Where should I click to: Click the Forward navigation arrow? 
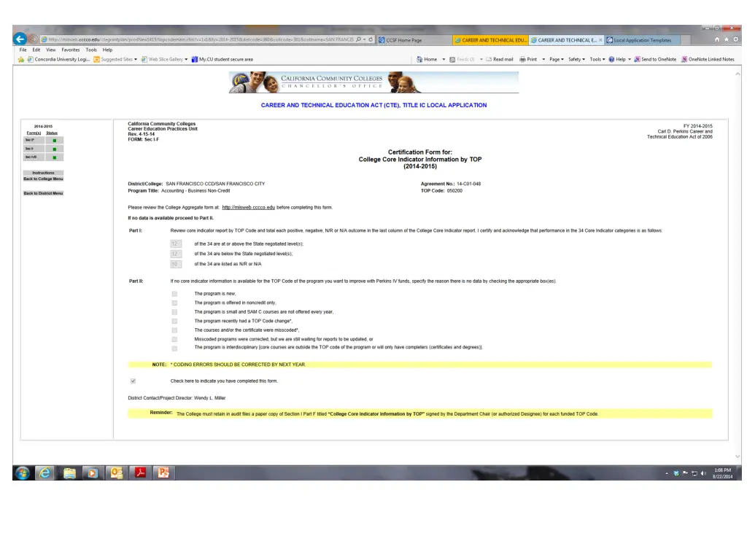33,39
